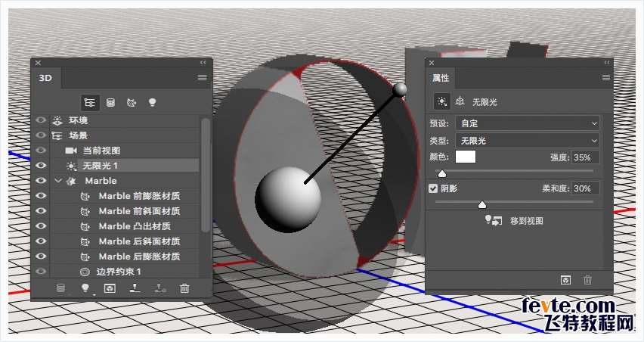Toggle visibility of 当前视图 row

(41, 151)
